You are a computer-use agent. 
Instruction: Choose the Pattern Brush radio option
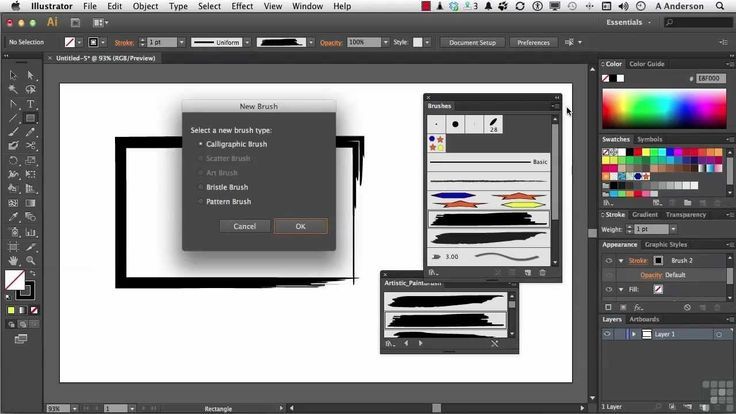click(200, 201)
